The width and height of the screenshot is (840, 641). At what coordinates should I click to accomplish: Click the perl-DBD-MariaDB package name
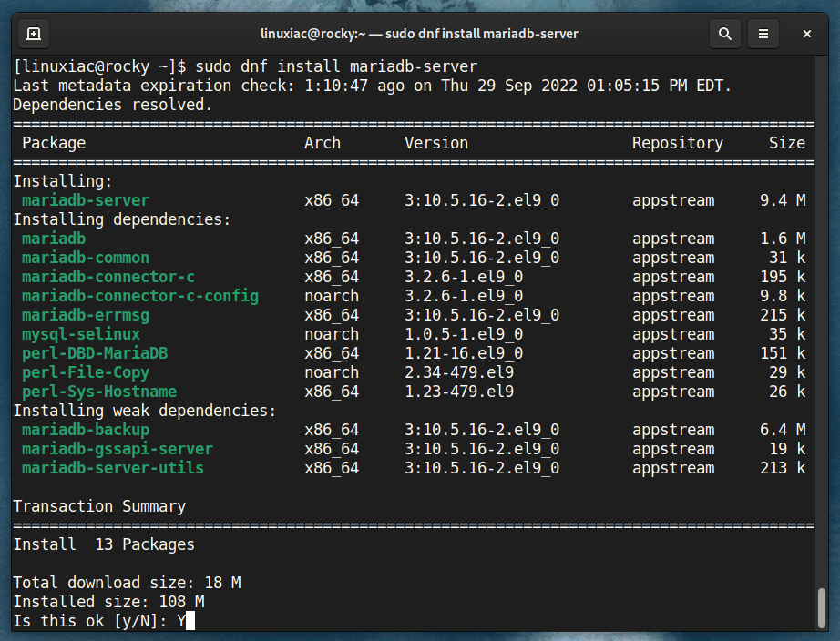(95, 353)
